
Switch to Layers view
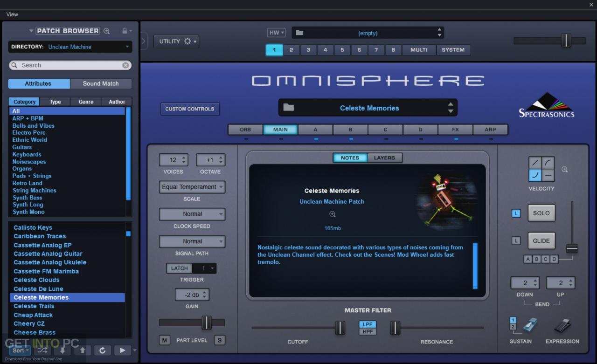[384, 158]
